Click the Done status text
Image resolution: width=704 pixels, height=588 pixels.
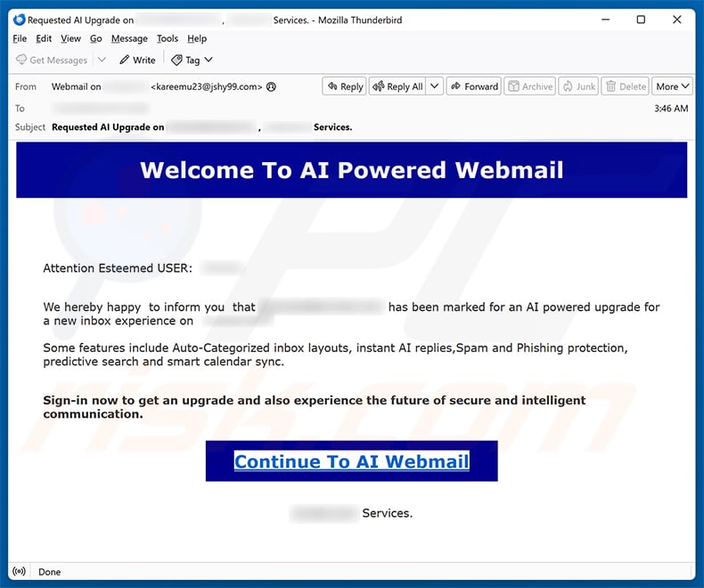[49, 572]
